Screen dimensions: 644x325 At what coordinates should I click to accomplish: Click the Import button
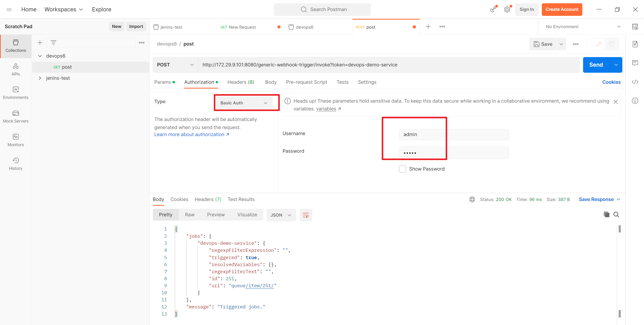click(x=136, y=26)
